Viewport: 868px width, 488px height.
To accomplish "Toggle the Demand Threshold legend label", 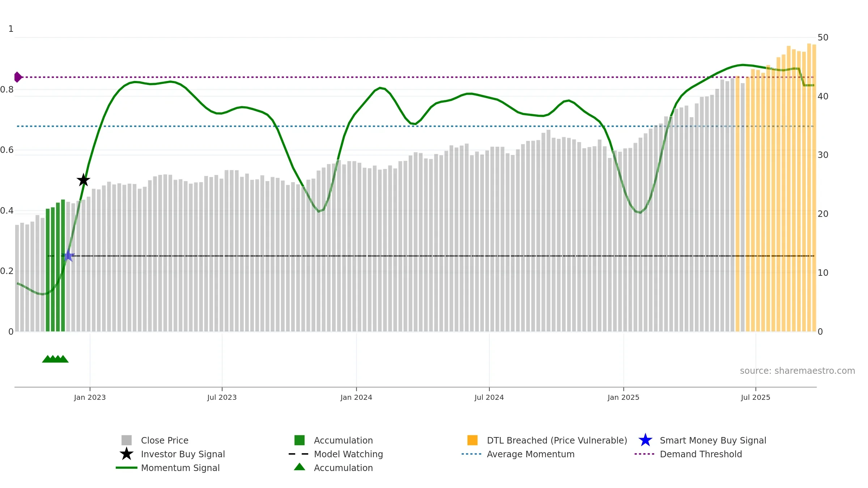I will pyautogui.click(x=701, y=454).
